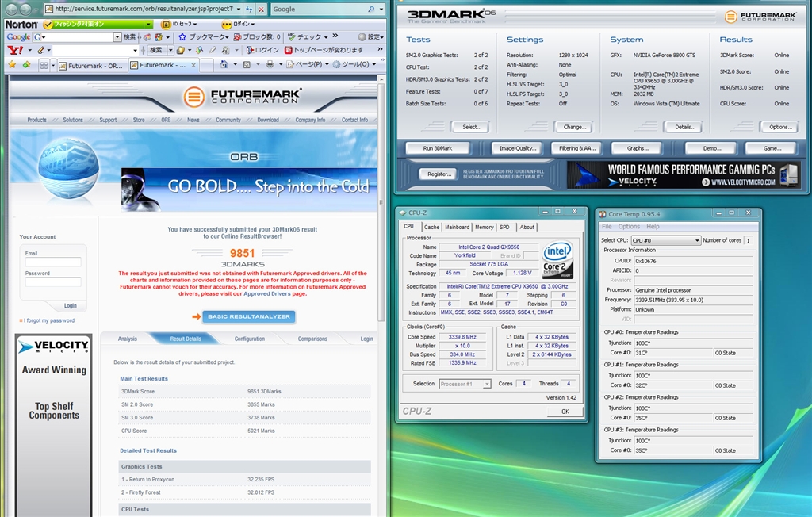Switch to the Memory tab in CPU-Z
Screen dimensions: 812x517
pyautogui.click(x=484, y=227)
